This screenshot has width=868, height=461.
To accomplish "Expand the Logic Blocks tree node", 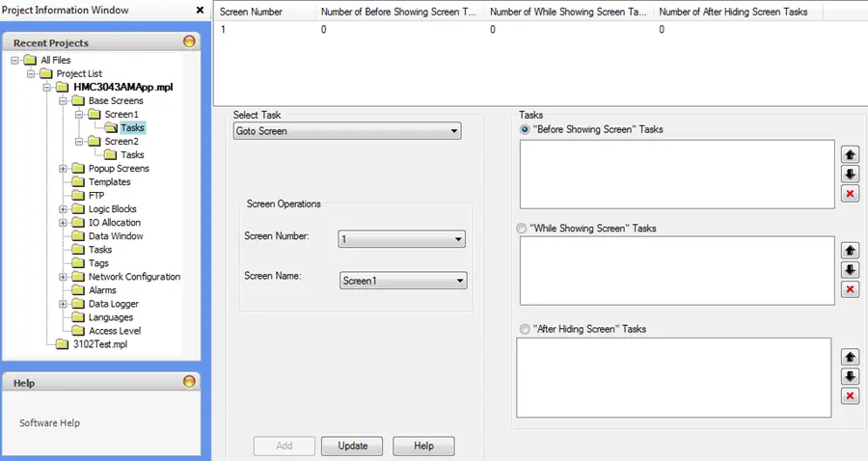I will click(63, 209).
